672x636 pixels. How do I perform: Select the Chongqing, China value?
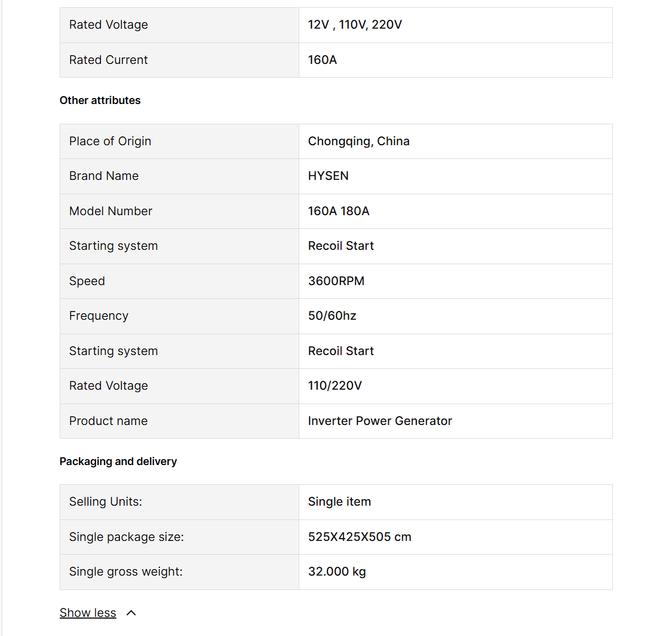click(358, 141)
